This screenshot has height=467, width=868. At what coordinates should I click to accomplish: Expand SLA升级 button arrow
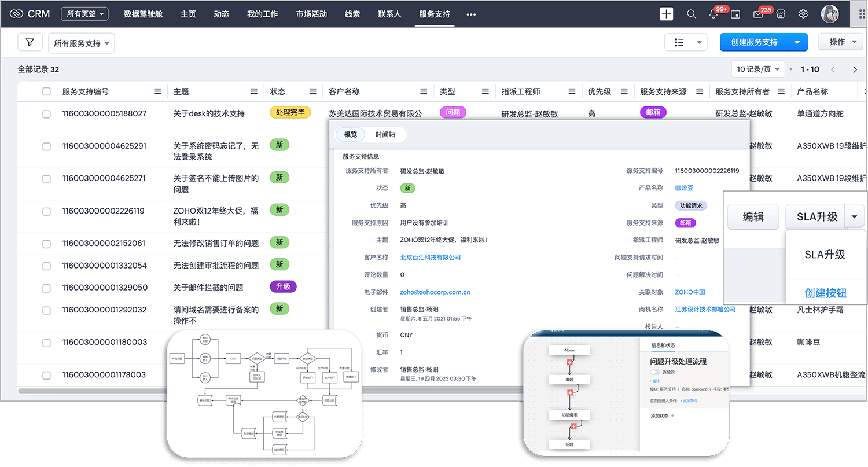click(854, 216)
